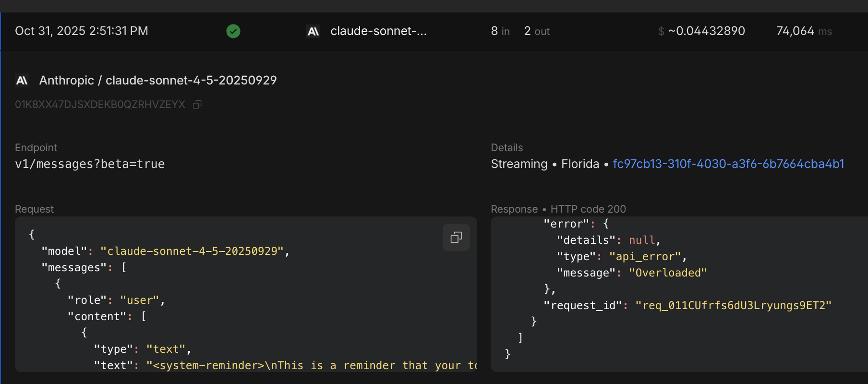Click the Response HTTP code 200 label
The height and width of the screenshot is (384, 868).
[x=558, y=209]
